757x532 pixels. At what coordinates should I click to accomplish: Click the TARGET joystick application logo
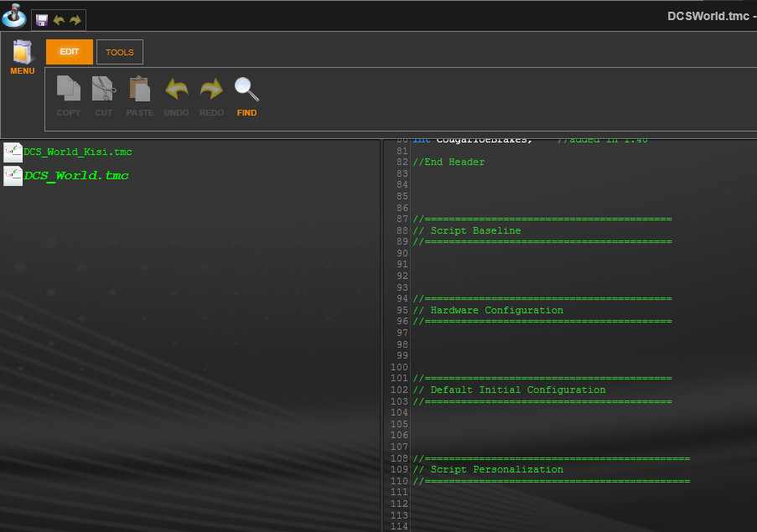[x=14, y=15]
